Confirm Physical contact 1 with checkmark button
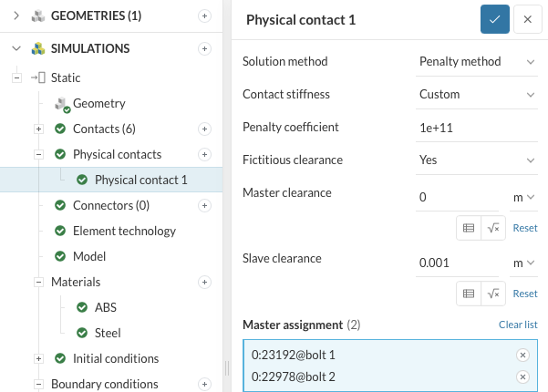548x392 pixels. [494, 19]
